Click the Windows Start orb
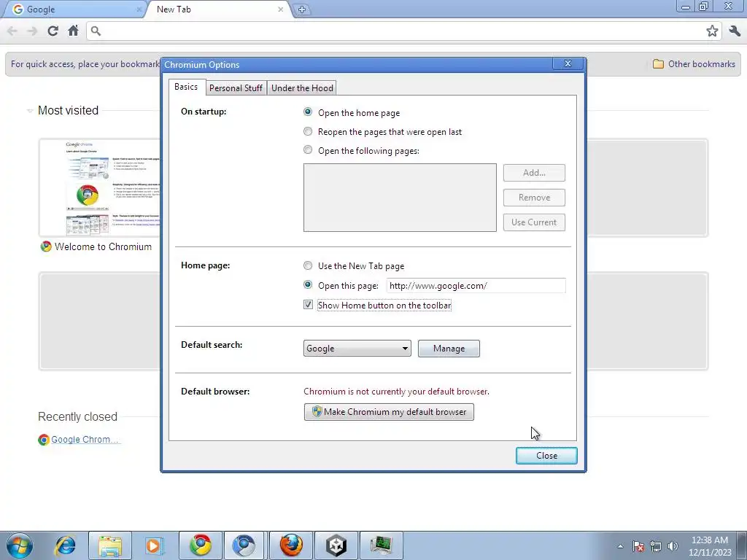747x560 pixels. point(20,545)
